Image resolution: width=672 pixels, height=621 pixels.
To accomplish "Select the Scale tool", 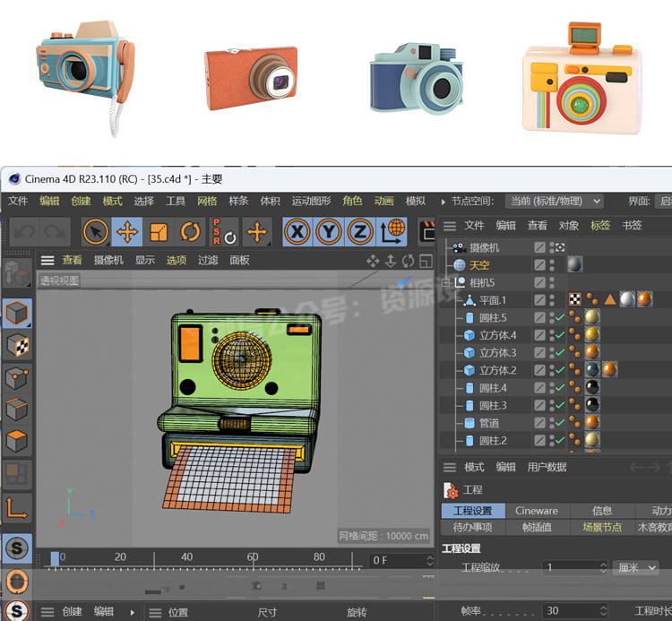I will click(159, 232).
